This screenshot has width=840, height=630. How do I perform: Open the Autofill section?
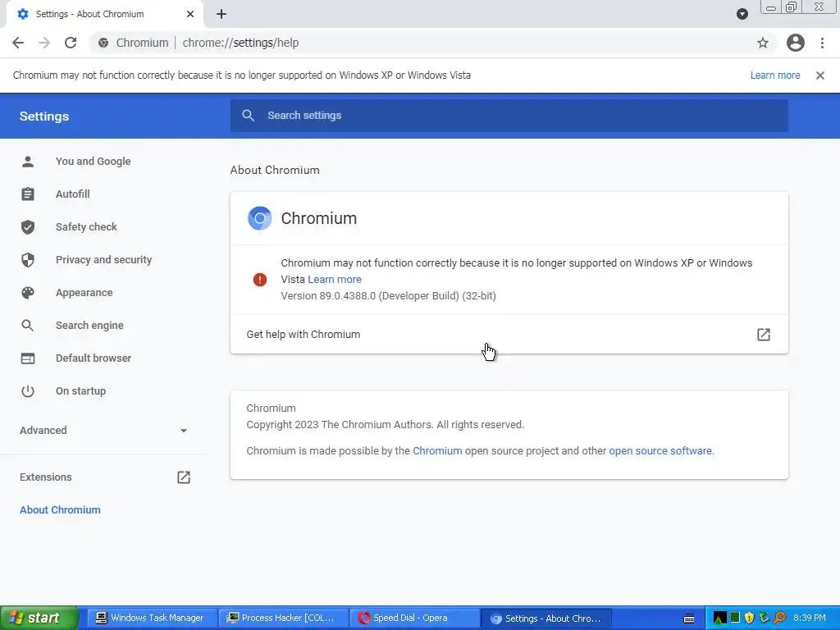click(73, 194)
